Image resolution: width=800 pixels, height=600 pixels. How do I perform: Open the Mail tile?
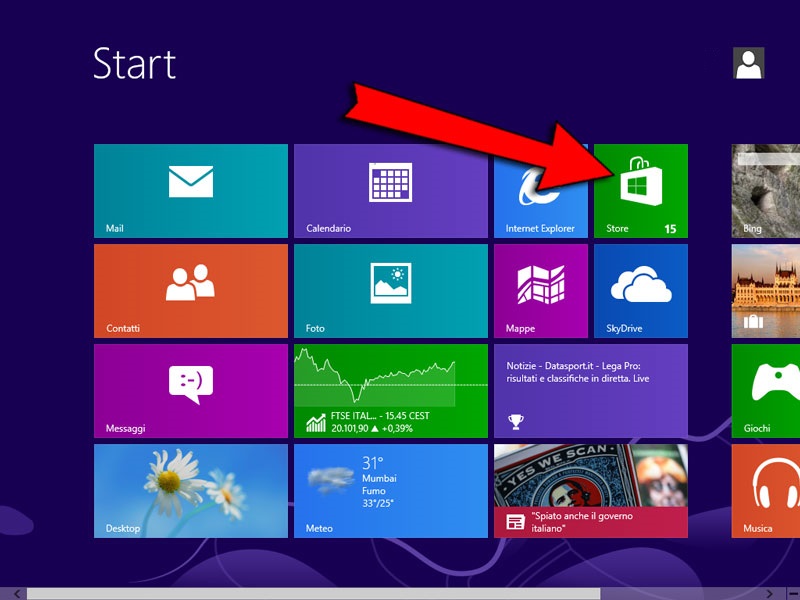[191, 191]
